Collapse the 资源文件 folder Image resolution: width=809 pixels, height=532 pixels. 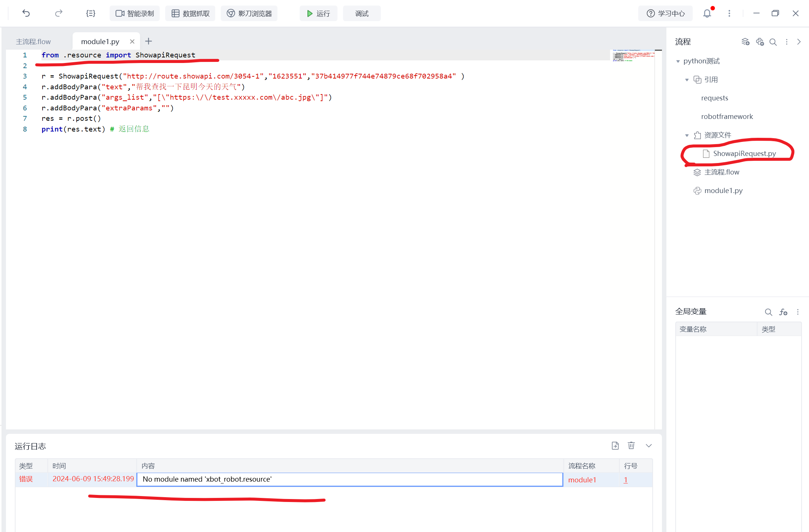point(687,135)
